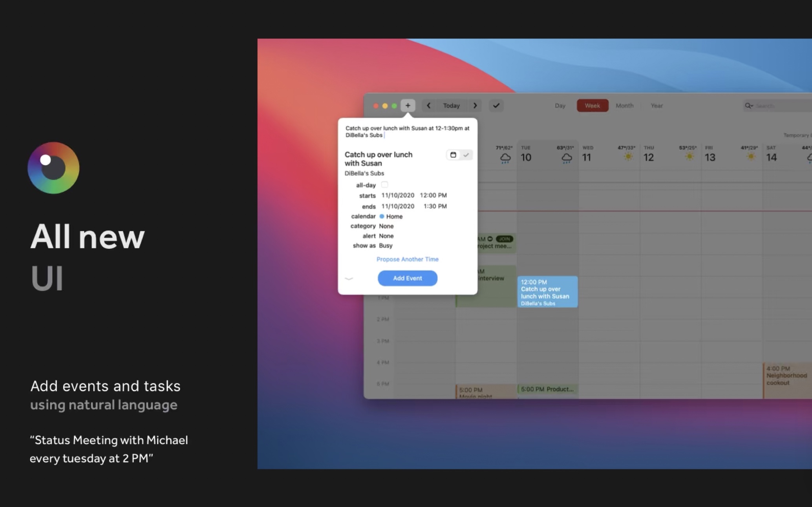Expand popover details with bottom-left chevron

click(x=349, y=279)
